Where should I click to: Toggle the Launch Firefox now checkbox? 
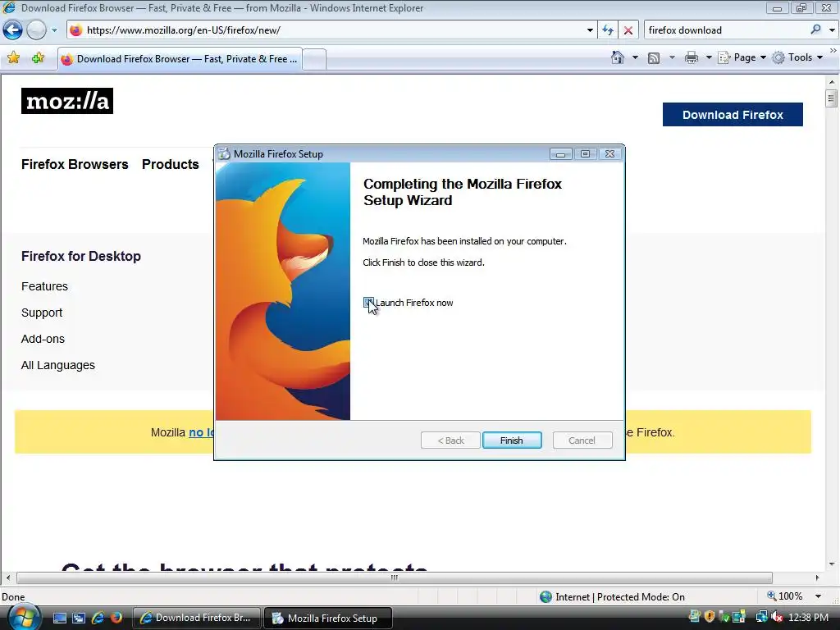click(368, 303)
